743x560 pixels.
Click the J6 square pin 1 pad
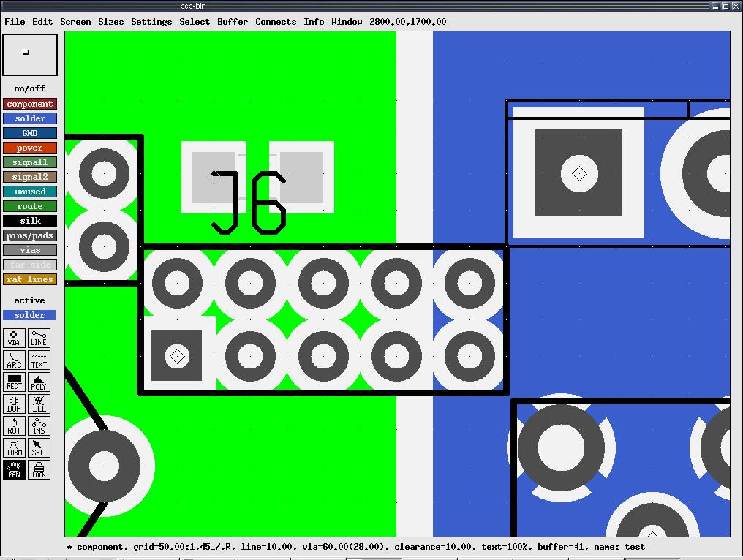pyautogui.click(x=177, y=356)
